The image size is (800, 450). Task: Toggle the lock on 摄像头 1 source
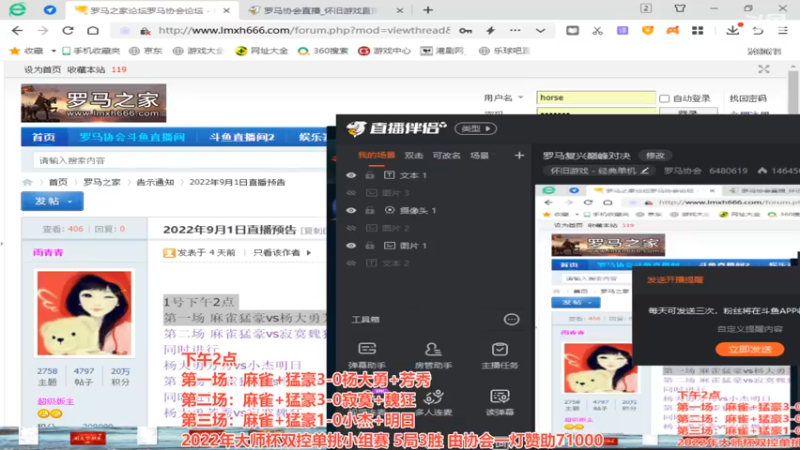(x=370, y=210)
